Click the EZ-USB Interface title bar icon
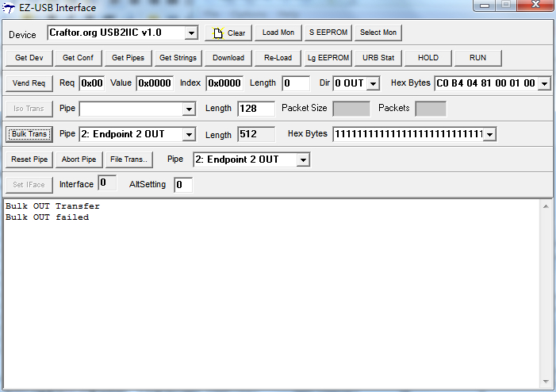This screenshot has width=556, height=392. (x=10, y=8)
